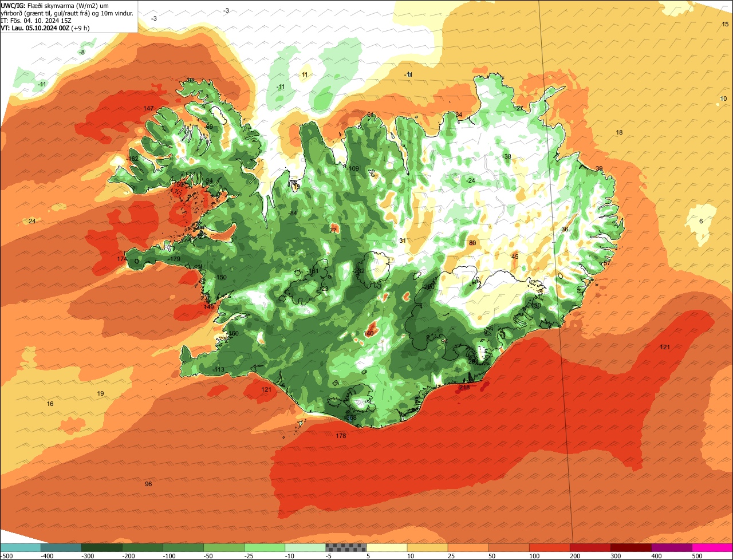Click the map value '147' over the Westfjords sea
The width and height of the screenshot is (733, 560).
[148, 109]
